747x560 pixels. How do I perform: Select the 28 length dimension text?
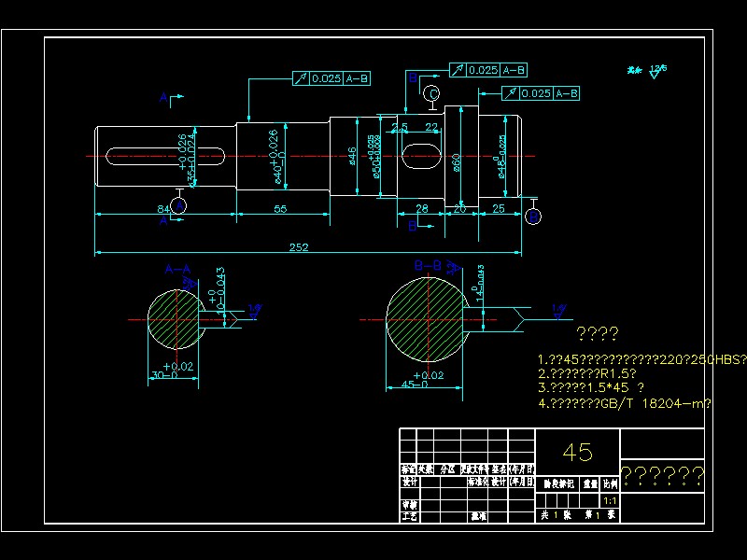(x=422, y=208)
